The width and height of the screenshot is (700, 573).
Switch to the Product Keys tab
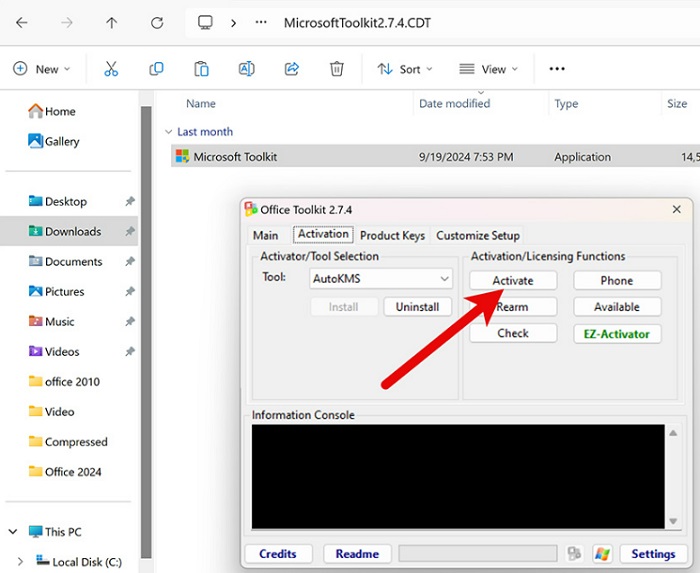coord(392,235)
